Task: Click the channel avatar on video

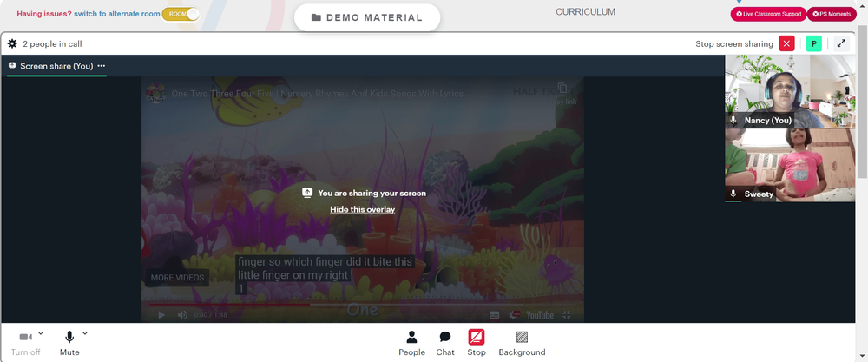Action: 155,94
